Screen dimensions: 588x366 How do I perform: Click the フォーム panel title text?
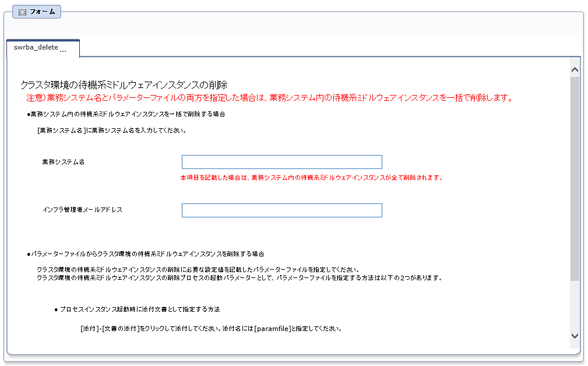click(42, 12)
